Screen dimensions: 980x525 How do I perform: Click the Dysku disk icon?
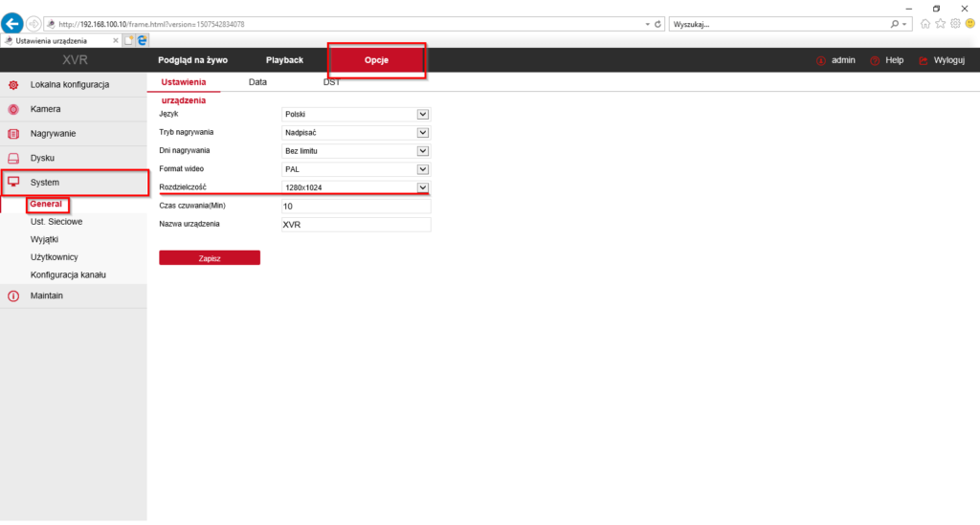pyautogui.click(x=13, y=159)
